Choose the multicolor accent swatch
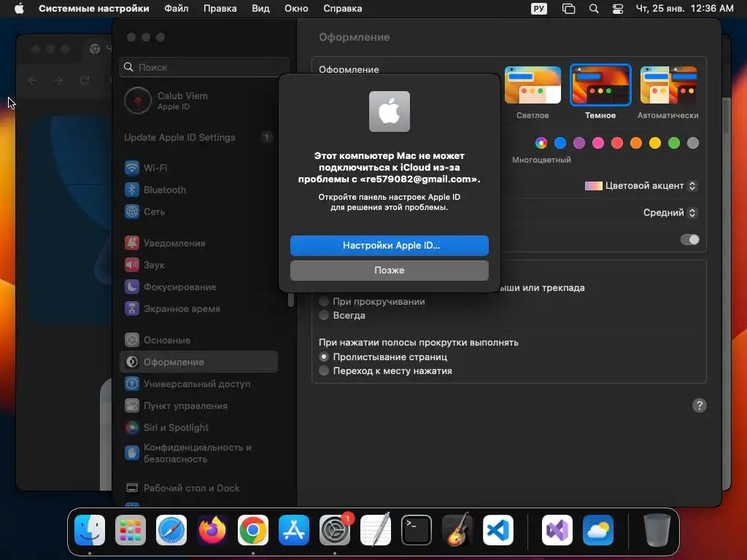Image resolution: width=747 pixels, height=560 pixels. coord(541,143)
